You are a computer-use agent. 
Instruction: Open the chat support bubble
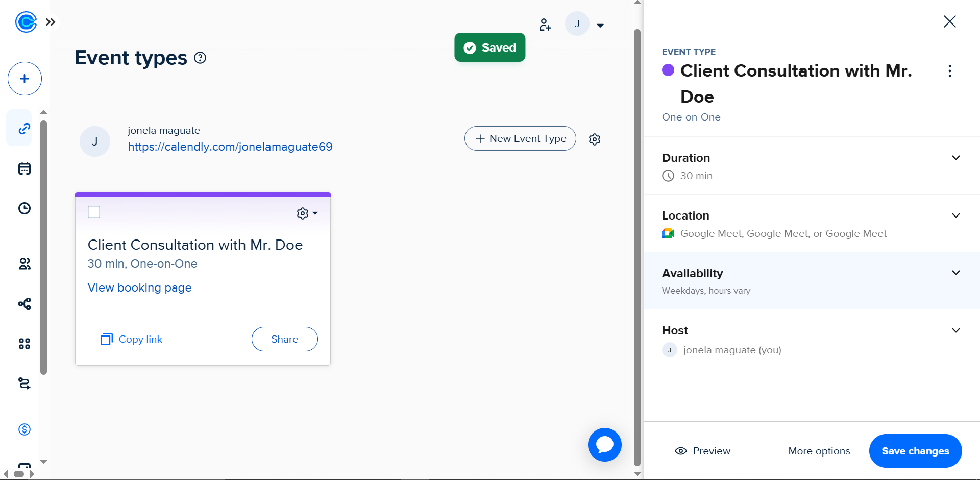tap(604, 445)
